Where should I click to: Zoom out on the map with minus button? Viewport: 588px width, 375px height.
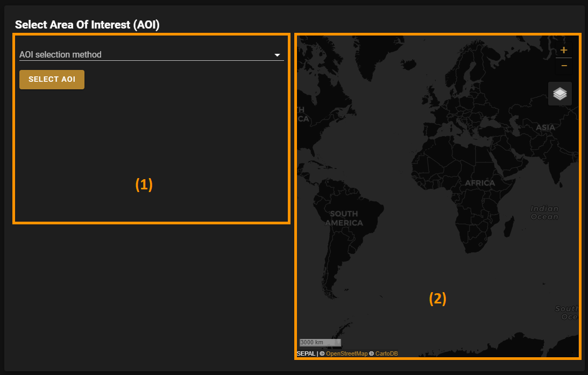tap(563, 66)
